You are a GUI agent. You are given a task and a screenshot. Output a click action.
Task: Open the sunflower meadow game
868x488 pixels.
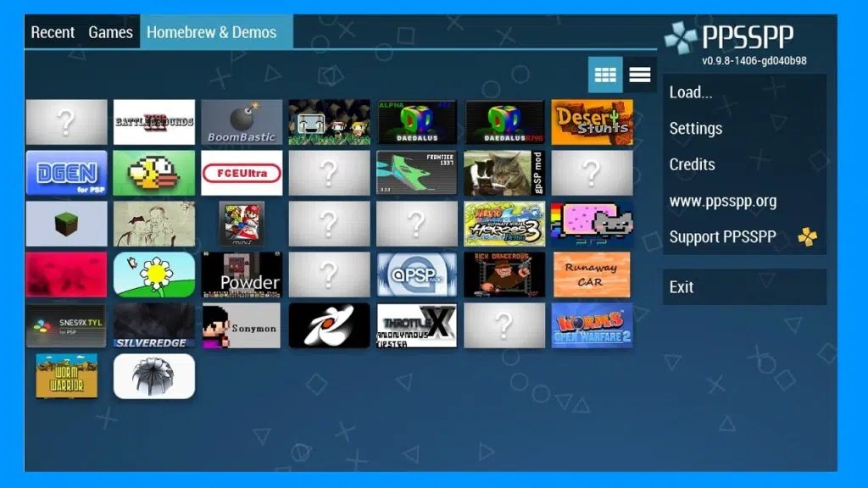coord(154,275)
